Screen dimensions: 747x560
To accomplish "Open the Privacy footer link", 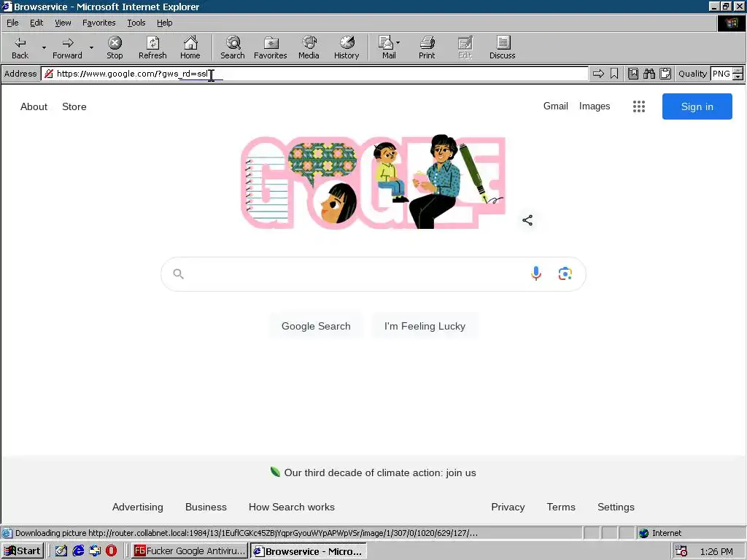I will pyautogui.click(x=508, y=507).
